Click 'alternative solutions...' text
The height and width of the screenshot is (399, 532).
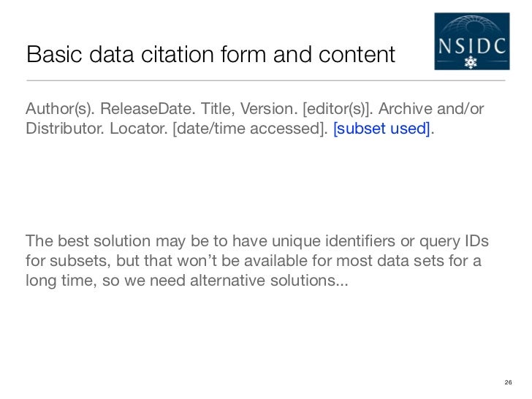tap(269, 281)
